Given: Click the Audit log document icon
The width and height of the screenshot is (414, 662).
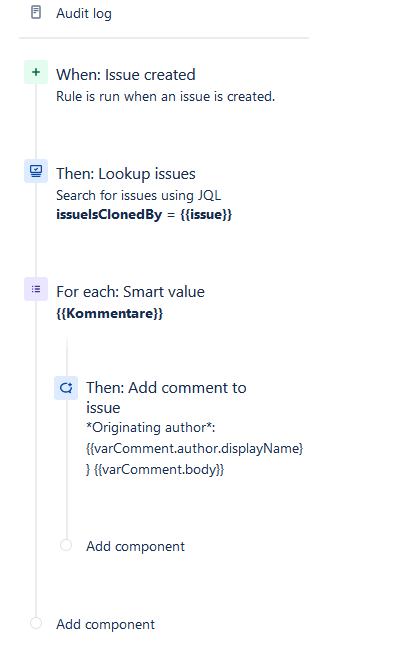Looking at the screenshot, I should (x=36, y=12).
